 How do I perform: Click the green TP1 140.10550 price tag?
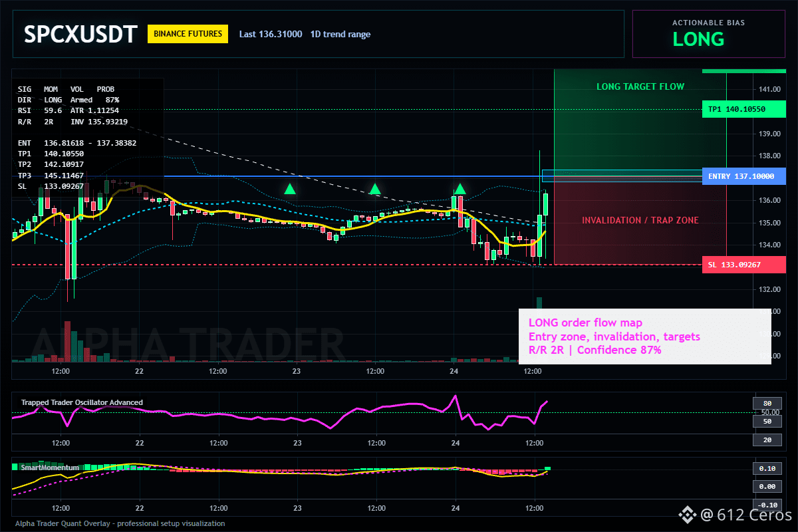(x=743, y=109)
